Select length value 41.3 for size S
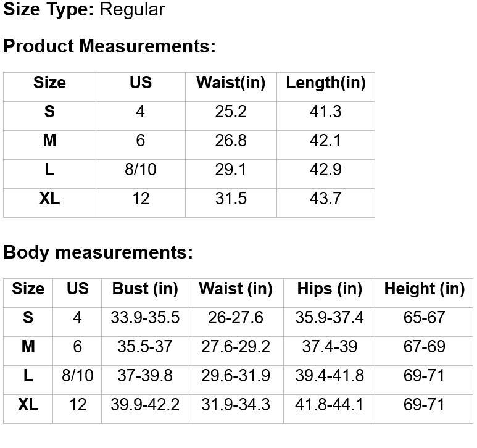Viewport: 477px width, 448px height. [x=325, y=111]
